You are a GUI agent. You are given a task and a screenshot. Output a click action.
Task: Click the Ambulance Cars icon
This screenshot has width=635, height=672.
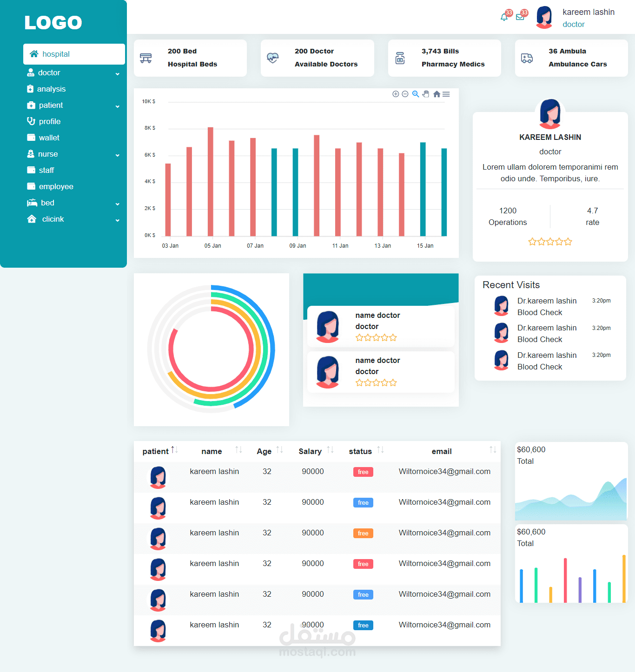pyautogui.click(x=527, y=58)
